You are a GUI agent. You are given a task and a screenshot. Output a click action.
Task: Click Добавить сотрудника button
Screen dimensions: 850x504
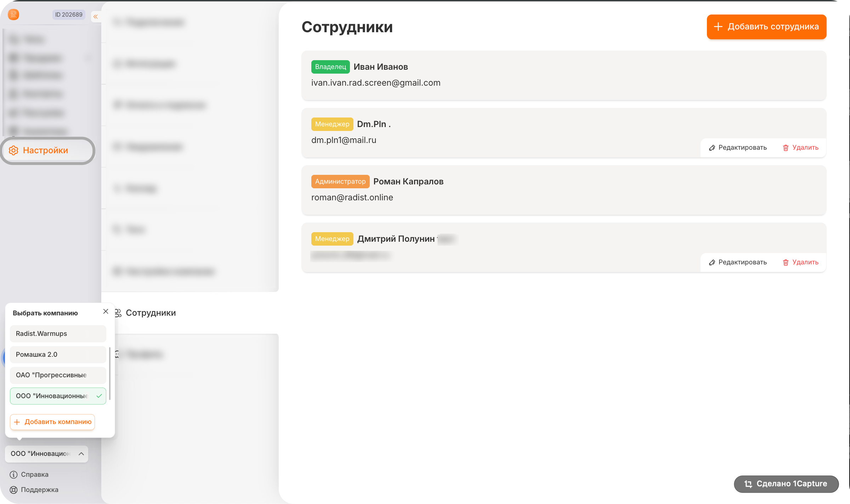[766, 27]
